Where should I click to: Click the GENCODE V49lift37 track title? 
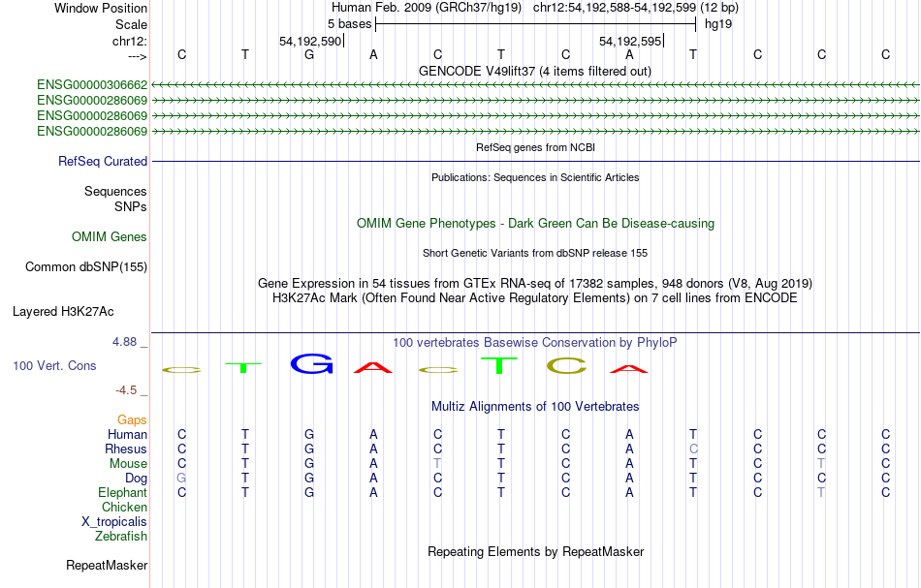pos(535,72)
